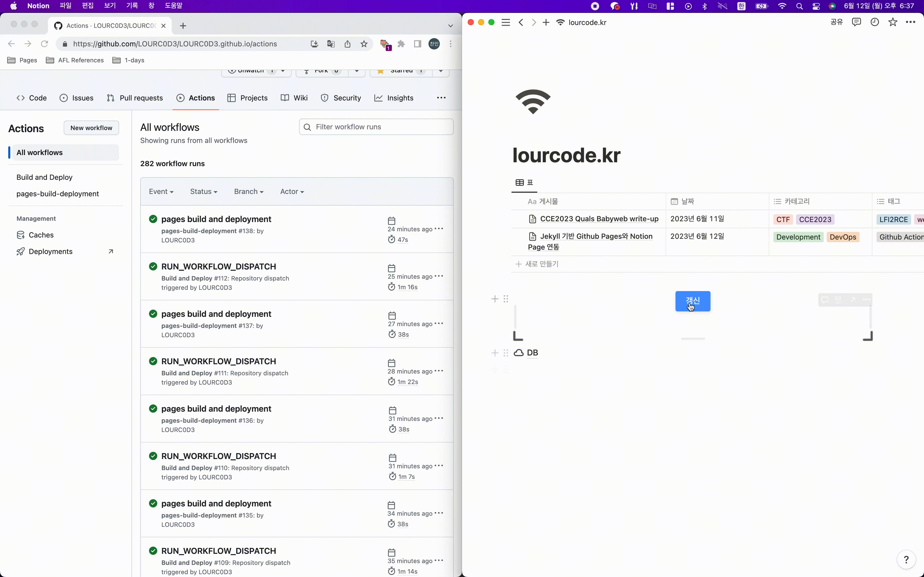Toggle Chrome side panel icon
Viewport: 924px width, 577px height.
tap(417, 44)
